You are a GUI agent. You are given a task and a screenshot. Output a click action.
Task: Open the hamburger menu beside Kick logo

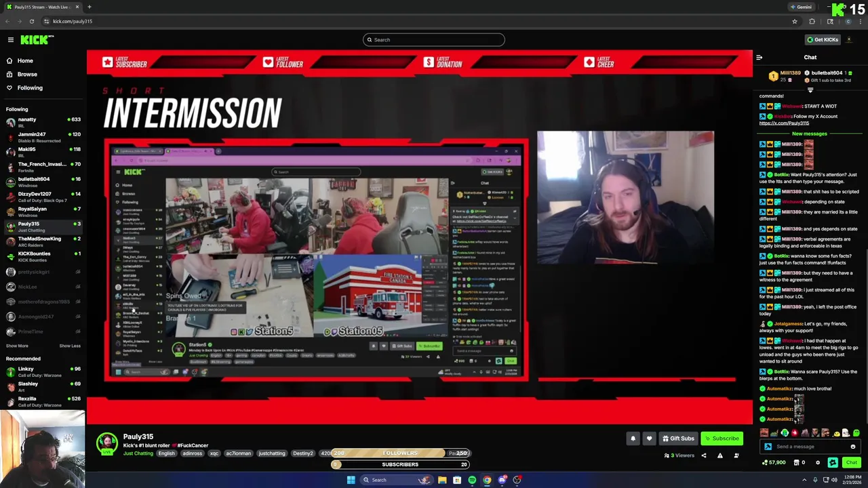click(x=11, y=40)
